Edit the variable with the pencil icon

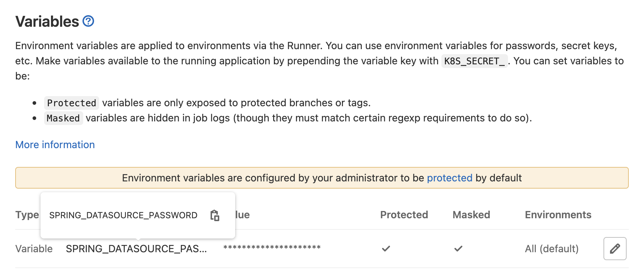pyautogui.click(x=615, y=249)
